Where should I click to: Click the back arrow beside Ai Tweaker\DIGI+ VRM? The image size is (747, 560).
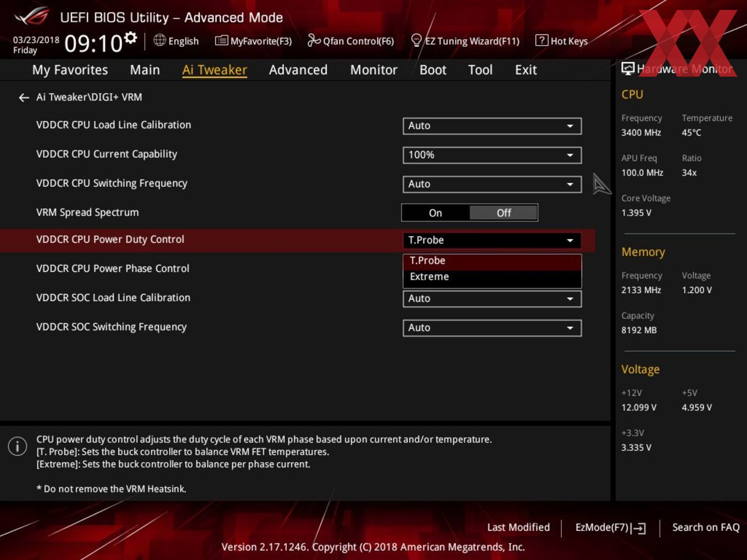[x=24, y=98]
